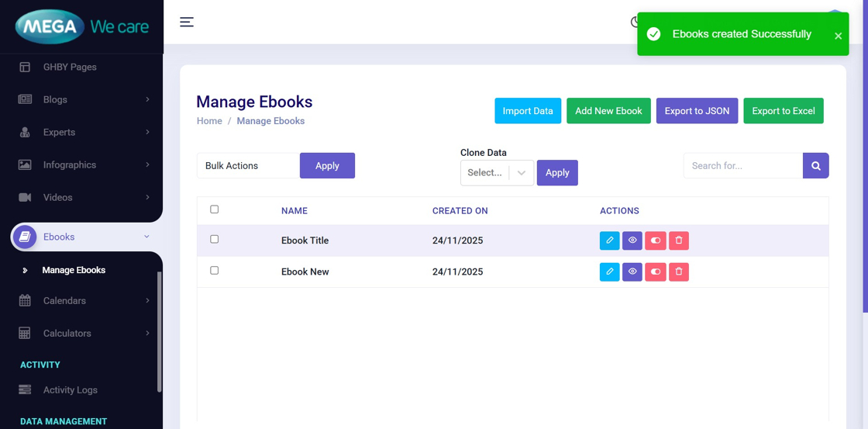
Task: Dismiss the success notification with X
Action: pos(838,36)
